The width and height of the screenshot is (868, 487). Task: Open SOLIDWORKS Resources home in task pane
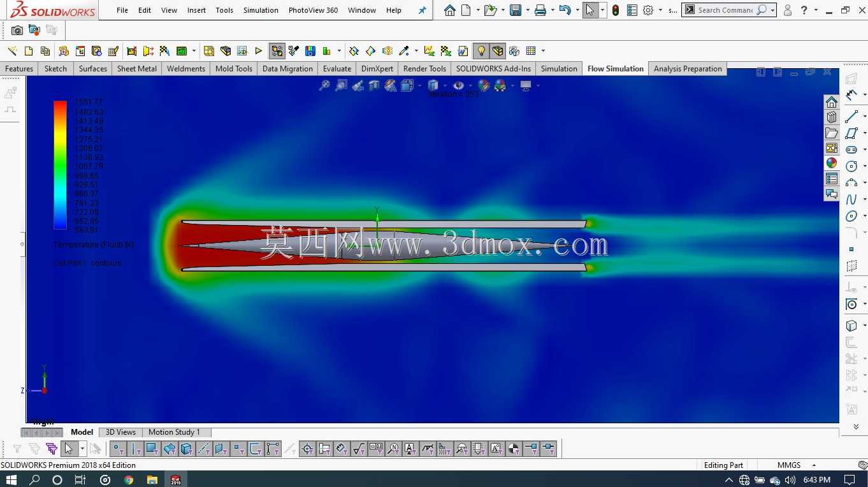click(x=832, y=102)
